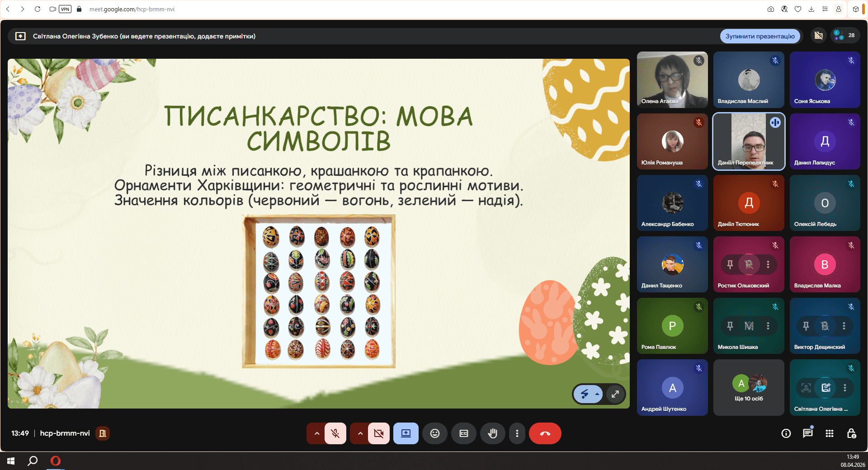Image resolution: width=868 pixels, height=470 pixels.
Task: Toggle the microphone mute button
Action: (x=335, y=433)
